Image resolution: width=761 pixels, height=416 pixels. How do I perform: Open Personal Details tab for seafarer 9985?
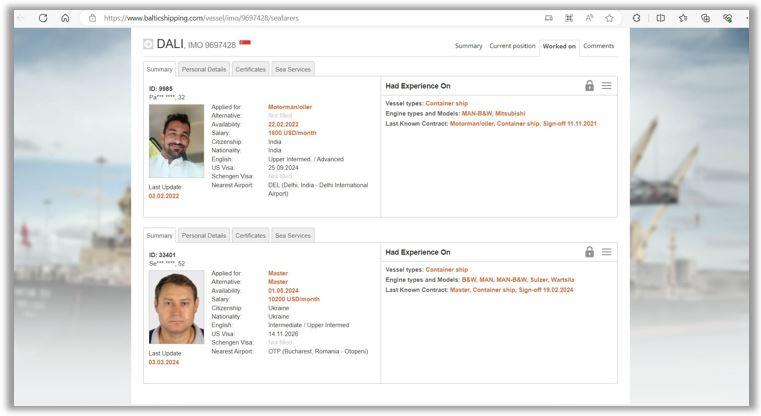203,69
